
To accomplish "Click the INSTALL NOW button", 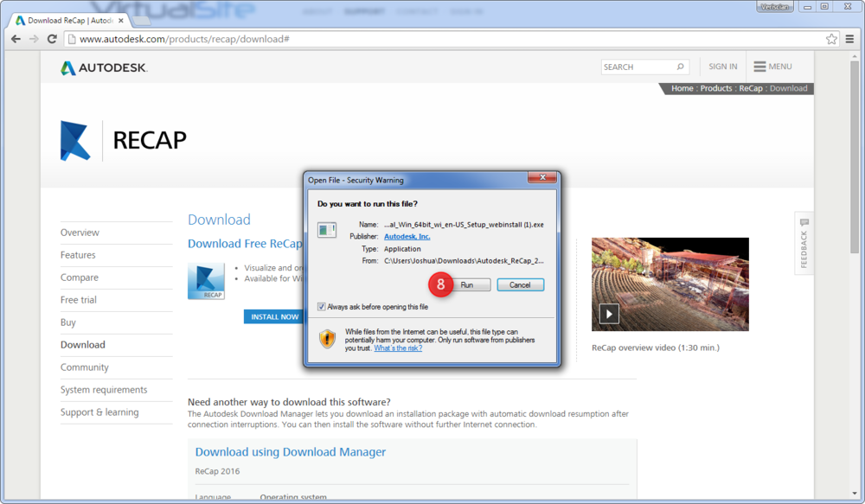I will pyautogui.click(x=273, y=316).
